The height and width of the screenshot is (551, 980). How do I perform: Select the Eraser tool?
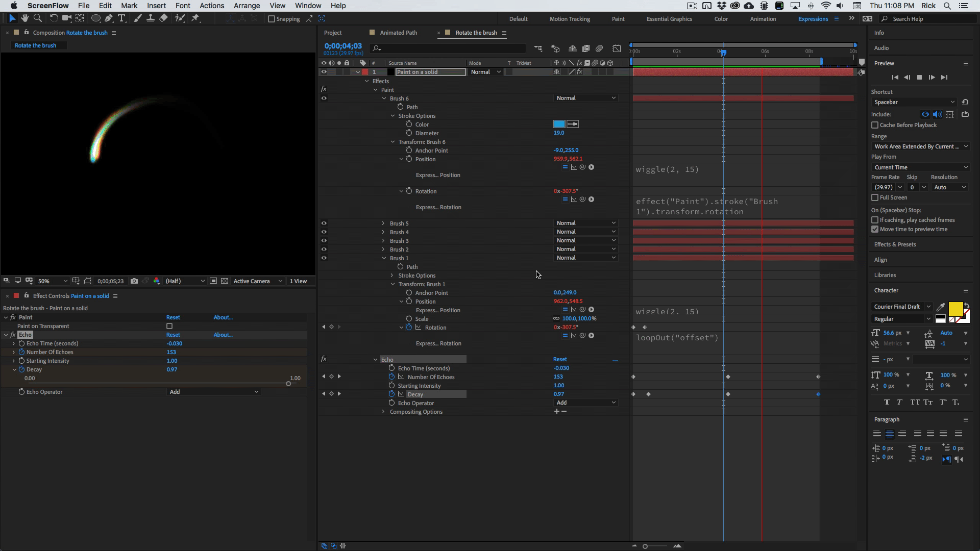coord(163,18)
